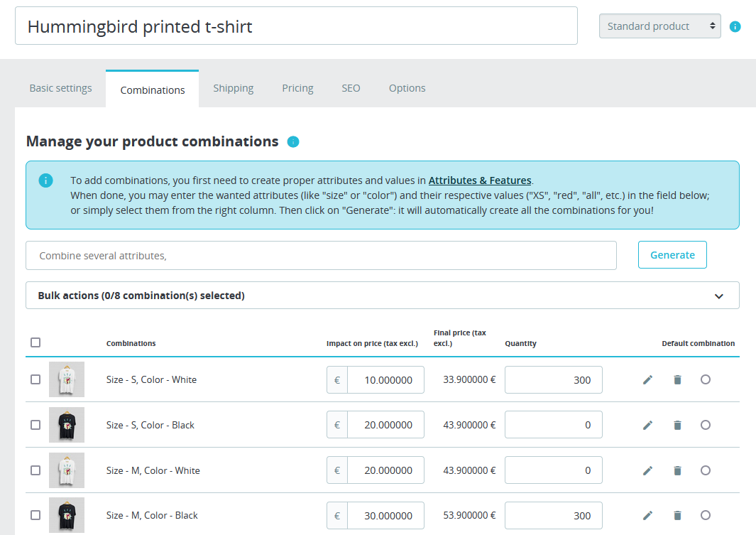Image resolution: width=756 pixels, height=535 pixels.
Task: Click info icon beside product type dropdown
Action: pyautogui.click(x=735, y=26)
